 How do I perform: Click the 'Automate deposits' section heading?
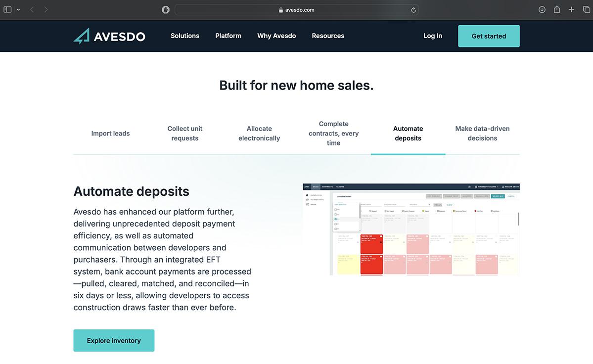(131, 191)
